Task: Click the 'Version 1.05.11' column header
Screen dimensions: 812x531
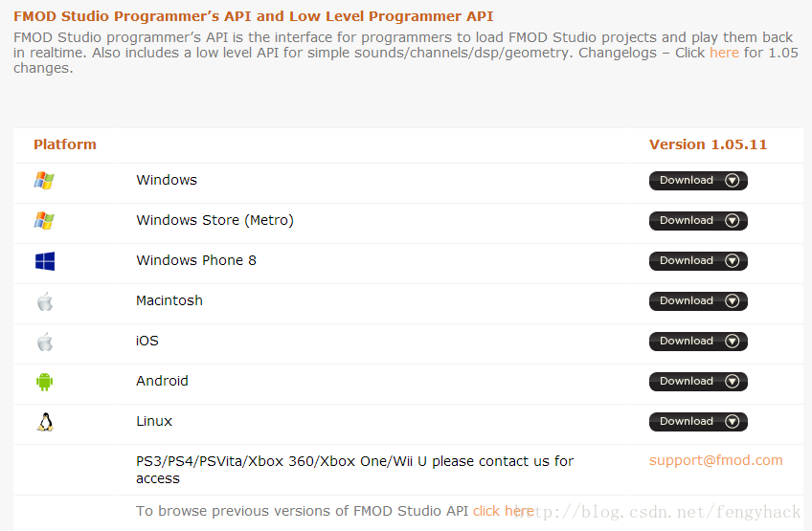Action: click(x=708, y=144)
